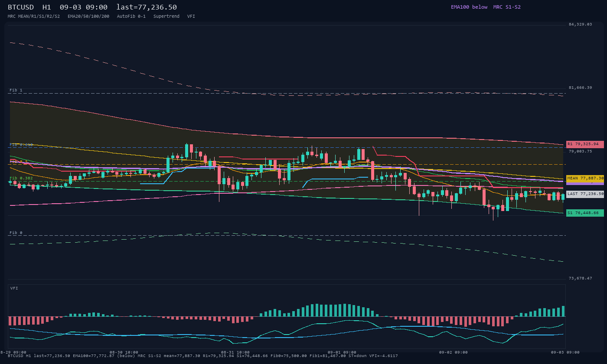Image resolution: width=607 pixels, height=364 pixels.
Task: Click the BTCUSD symbol in the chart title
Action: coord(23,7)
